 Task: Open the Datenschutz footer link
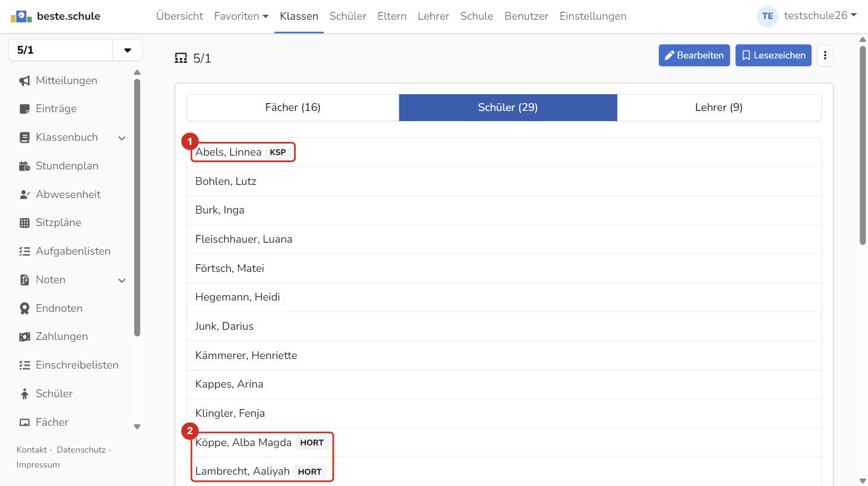coord(81,450)
